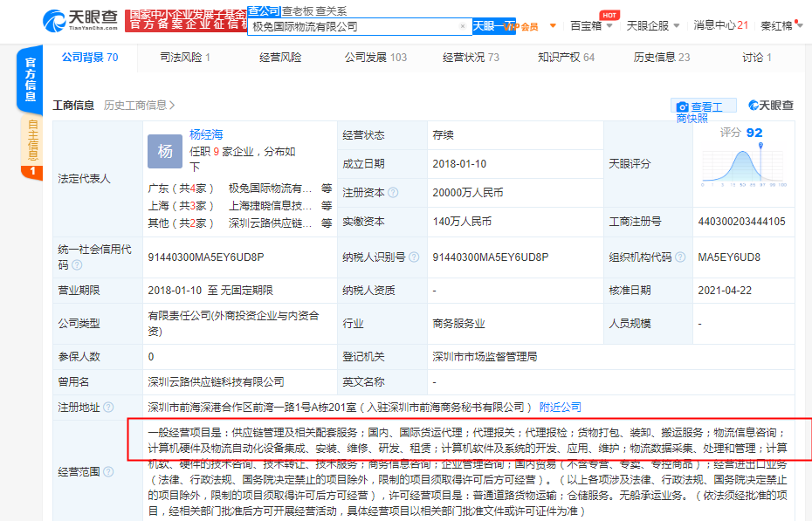Open help icon beside 纳税人识别号
The height and width of the screenshot is (521, 812).
pos(414,257)
